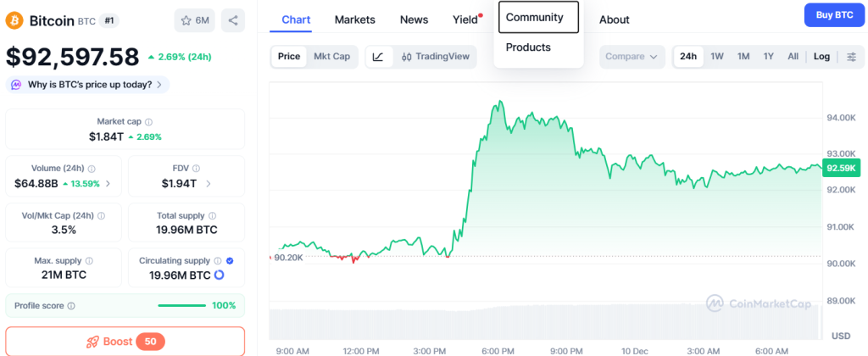Image resolution: width=868 pixels, height=356 pixels.
Task: Select Products from the dropdown menu
Action: [x=528, y=47]
